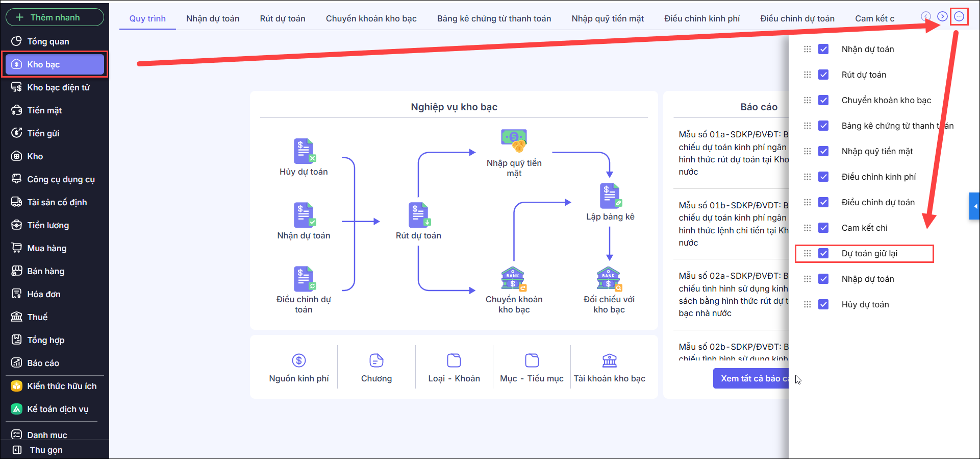
Task: Click the Hủy dự toán workflow icon
Action: coord(304,151)
